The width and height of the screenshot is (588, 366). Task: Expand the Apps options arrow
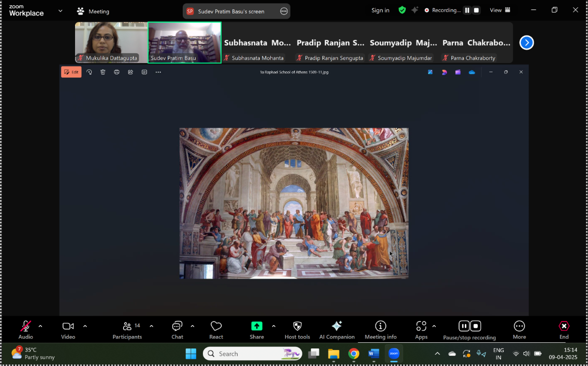(434, 326)
